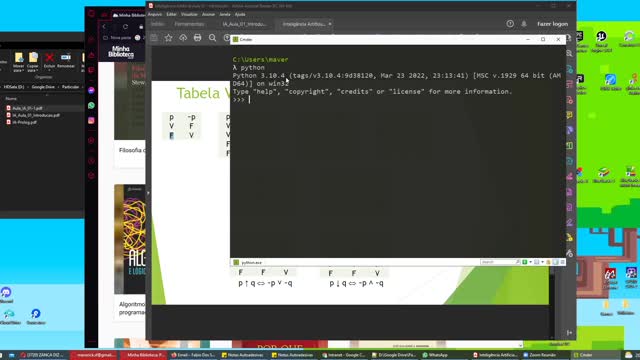Open the Intranet - Google Chrome taskbar item
This screenshot has height=360, width=640.
pyautogui.click(x=345, y=355)
